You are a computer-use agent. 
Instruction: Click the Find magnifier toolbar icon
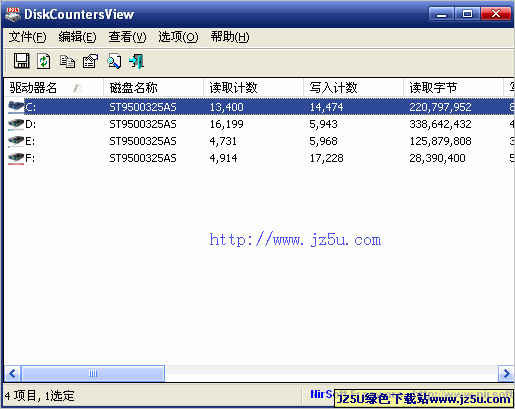coord(114,61)
